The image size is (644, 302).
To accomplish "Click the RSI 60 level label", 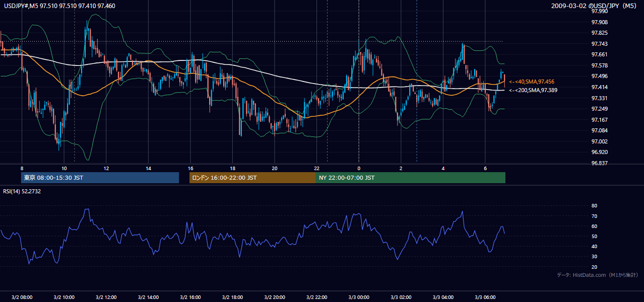I will (x=594, y=226).
